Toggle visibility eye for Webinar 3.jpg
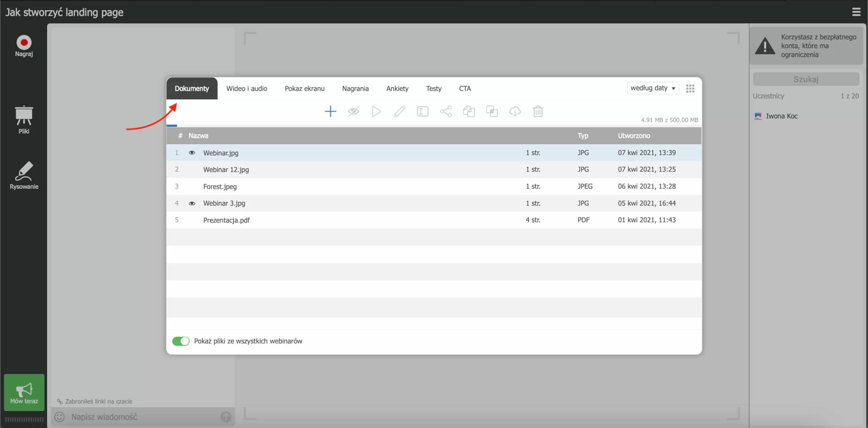This screenshot has height=428, width=868. click(192, 203)
